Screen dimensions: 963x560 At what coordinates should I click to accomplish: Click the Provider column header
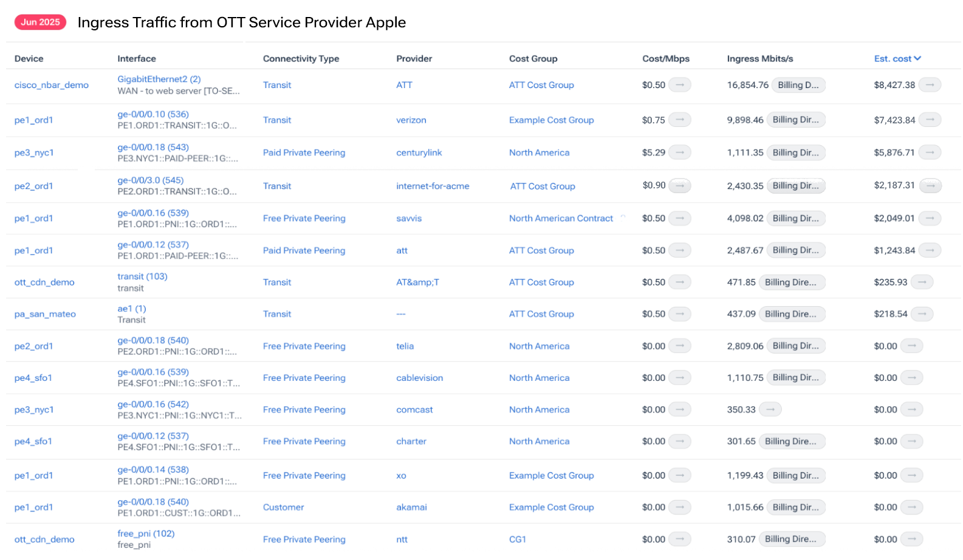click(x=414, y=58)
